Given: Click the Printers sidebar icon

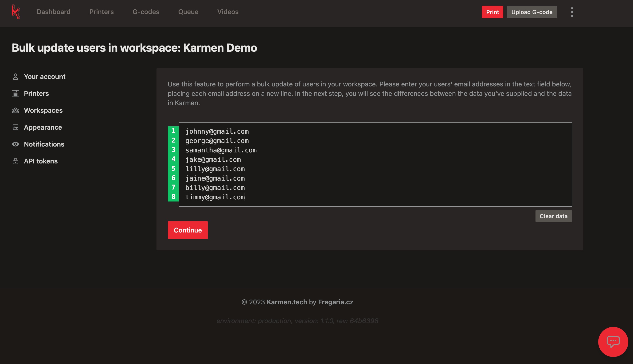Looking at the screenshot, I should pyautogui.click(x=15, y=93).
